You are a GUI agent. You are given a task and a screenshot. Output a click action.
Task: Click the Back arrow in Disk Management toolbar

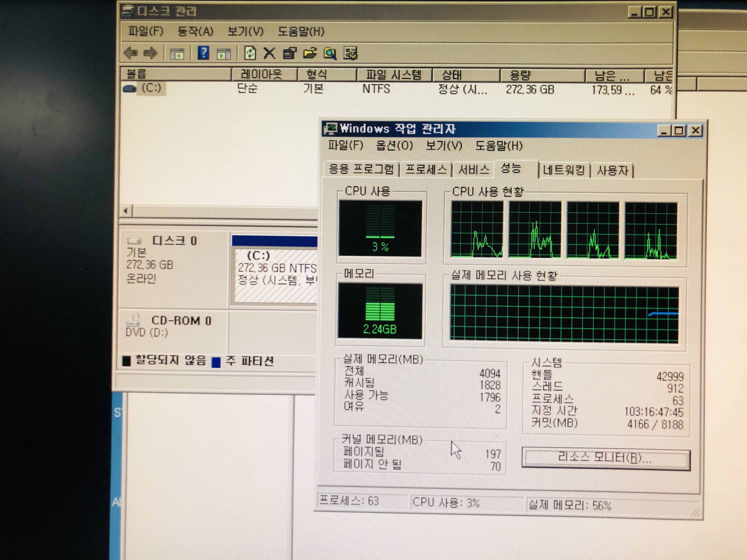click(x=131, y=53)
